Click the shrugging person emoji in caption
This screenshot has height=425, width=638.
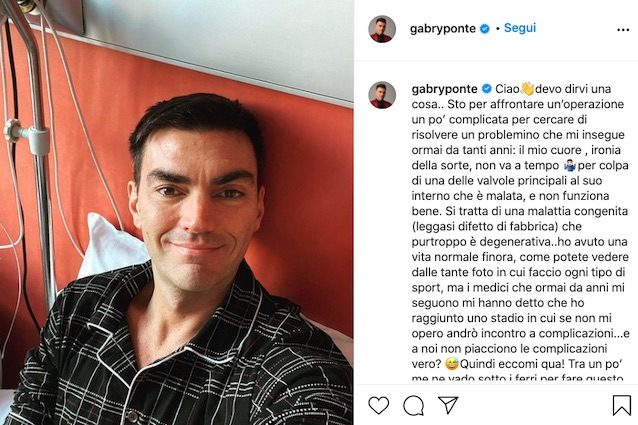570,166
